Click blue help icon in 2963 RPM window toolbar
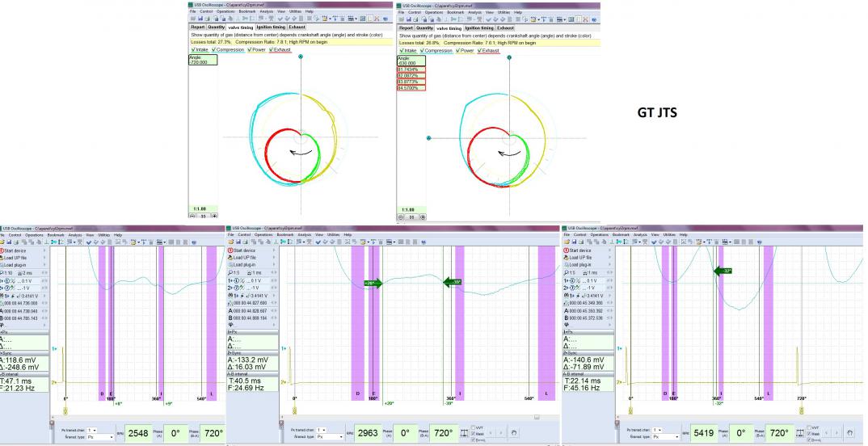 [423, 242]
